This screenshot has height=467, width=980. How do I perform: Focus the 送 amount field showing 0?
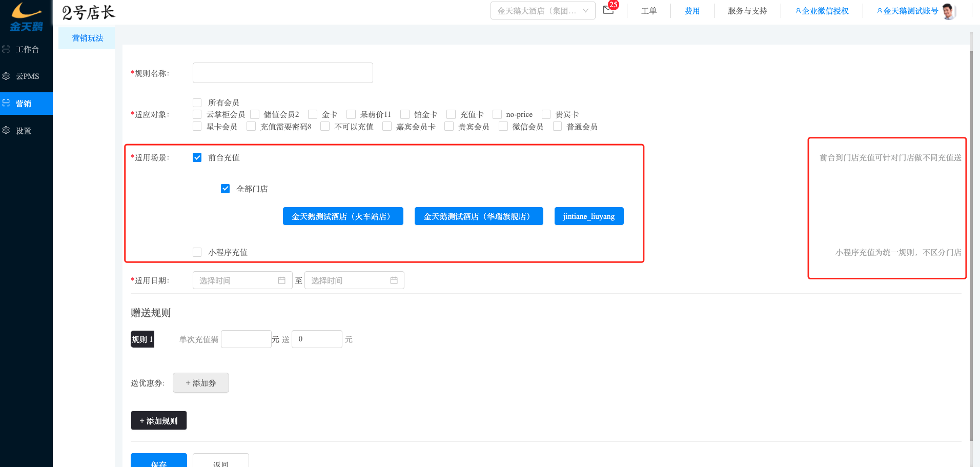317,339
